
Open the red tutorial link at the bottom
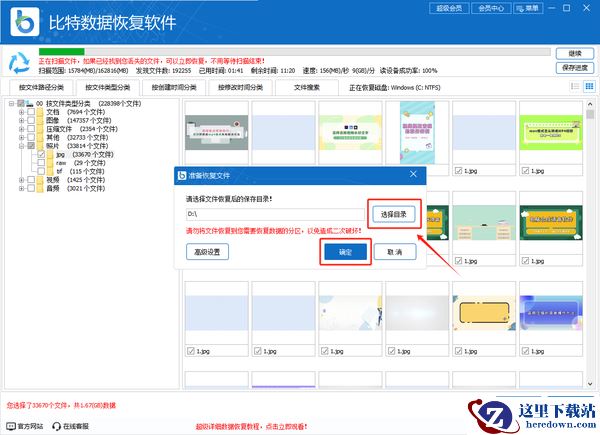coord(251,426)
